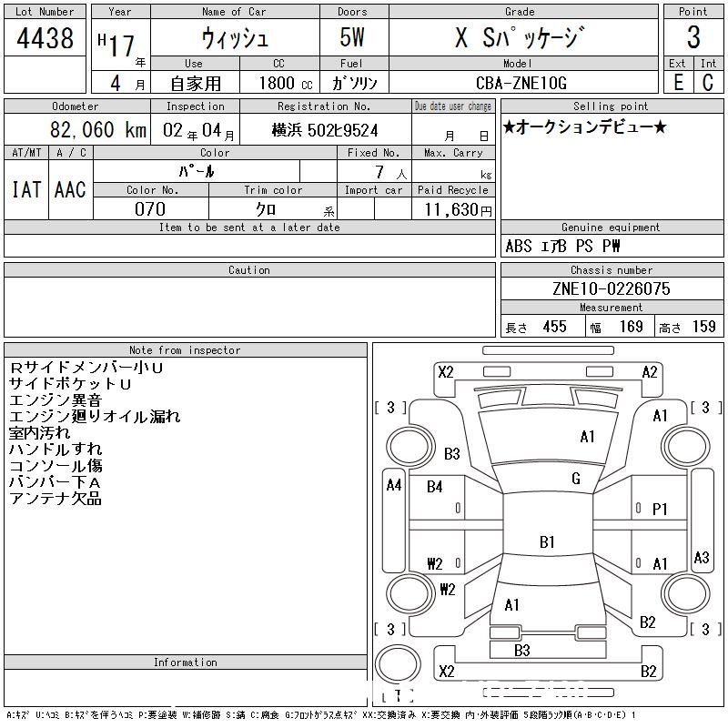Select the overall Point score 3

click(693, 37)
